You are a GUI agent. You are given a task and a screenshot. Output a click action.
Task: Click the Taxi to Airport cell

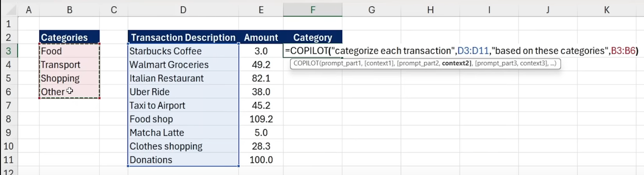pyautogui.click(x=183, y=105)
